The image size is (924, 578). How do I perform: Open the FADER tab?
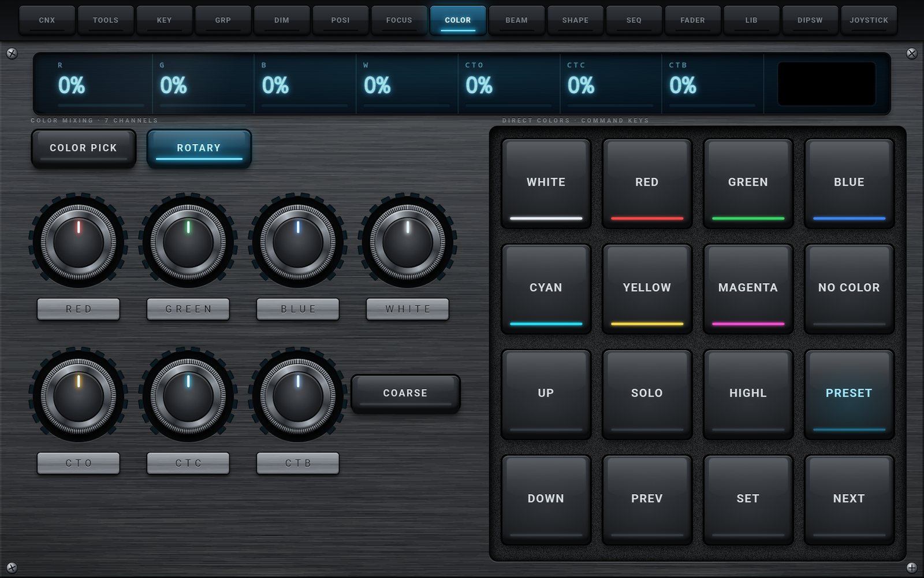coord(692,20)
